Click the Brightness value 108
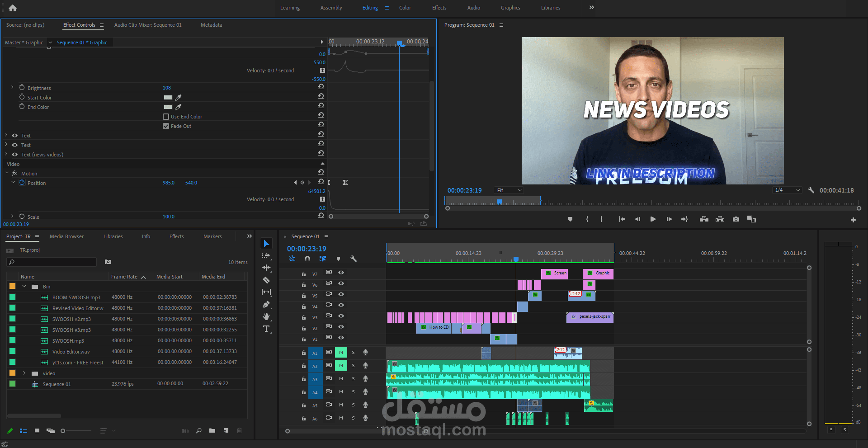 click(167, 88)
